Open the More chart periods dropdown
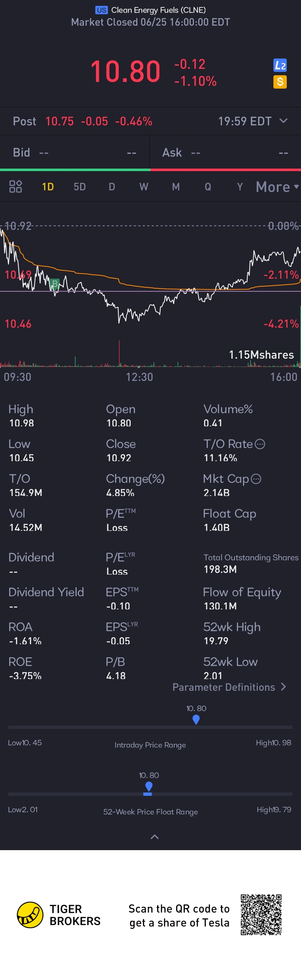Viewport: 301px width, 980px height. (277, 187)
